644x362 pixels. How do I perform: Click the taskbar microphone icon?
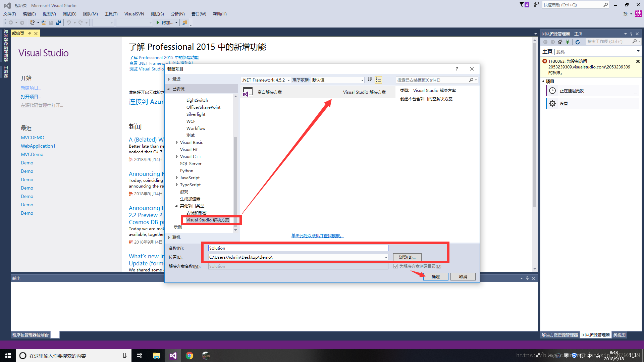click(x=124, y=356)
